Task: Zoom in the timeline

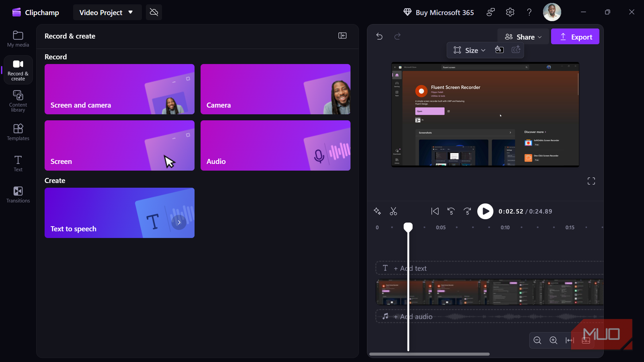Action: tap(553, 341)
